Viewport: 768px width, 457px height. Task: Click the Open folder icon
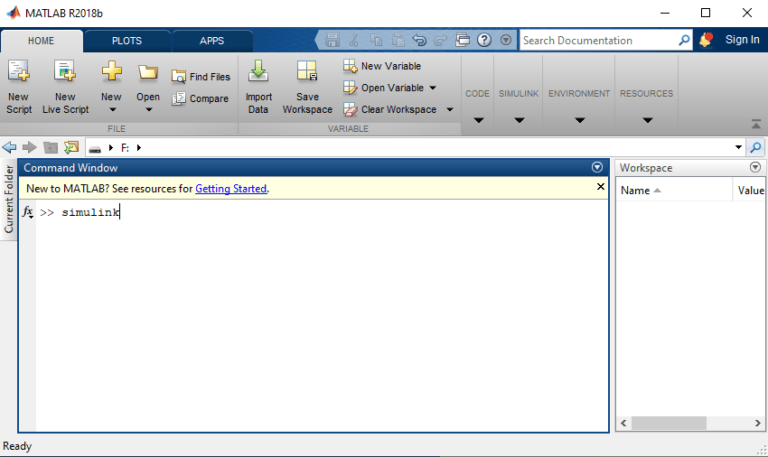(x=148, y=73)
